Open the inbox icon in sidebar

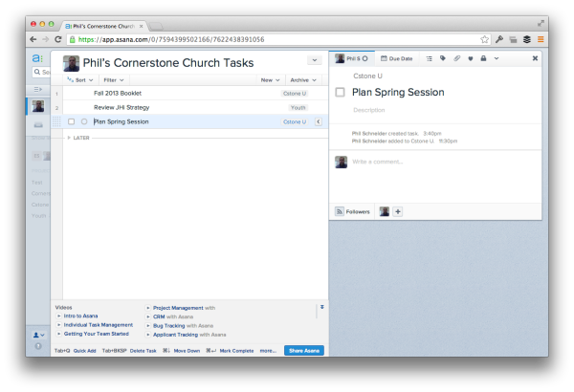pos(38,125)
